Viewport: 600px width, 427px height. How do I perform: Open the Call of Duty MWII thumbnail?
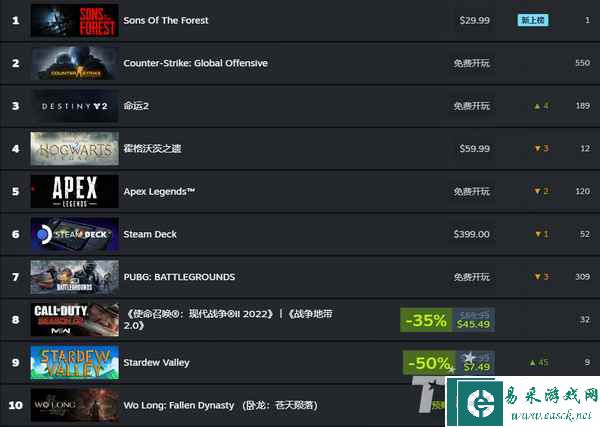click(75, 320)
